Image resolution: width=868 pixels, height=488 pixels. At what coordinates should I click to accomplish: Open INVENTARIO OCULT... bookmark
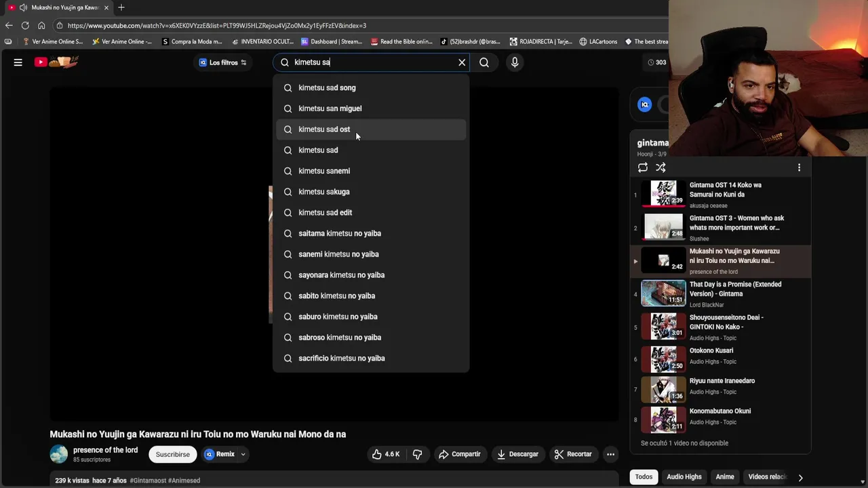click(x=261, y=41)
